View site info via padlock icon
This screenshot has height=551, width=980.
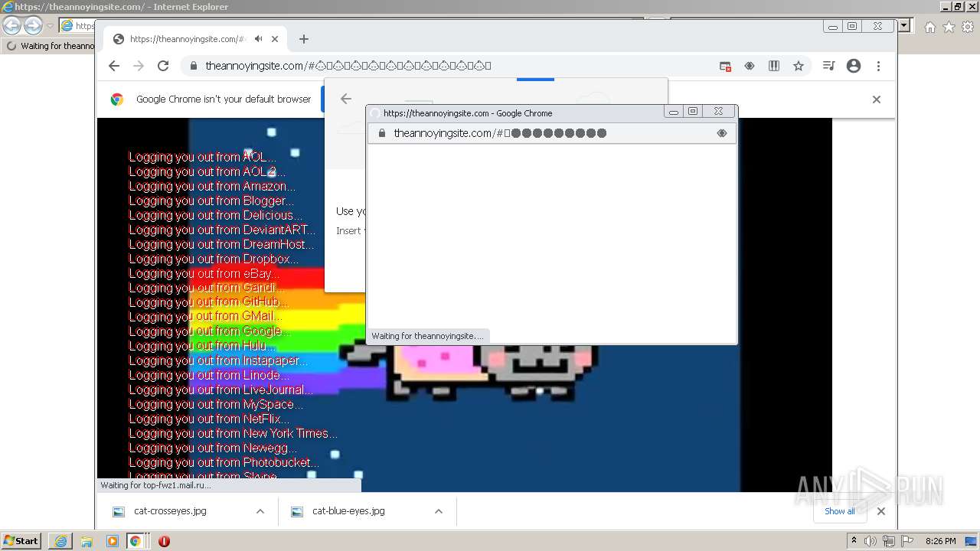[x=194, y=66]
